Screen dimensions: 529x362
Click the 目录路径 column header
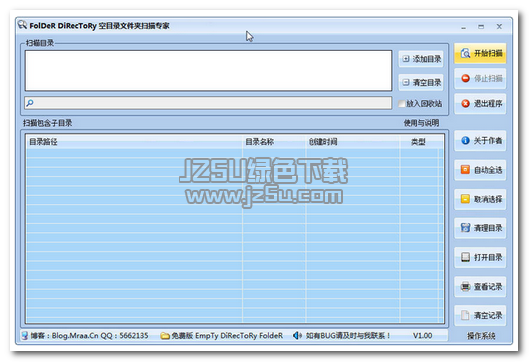[x=134, y=142]
